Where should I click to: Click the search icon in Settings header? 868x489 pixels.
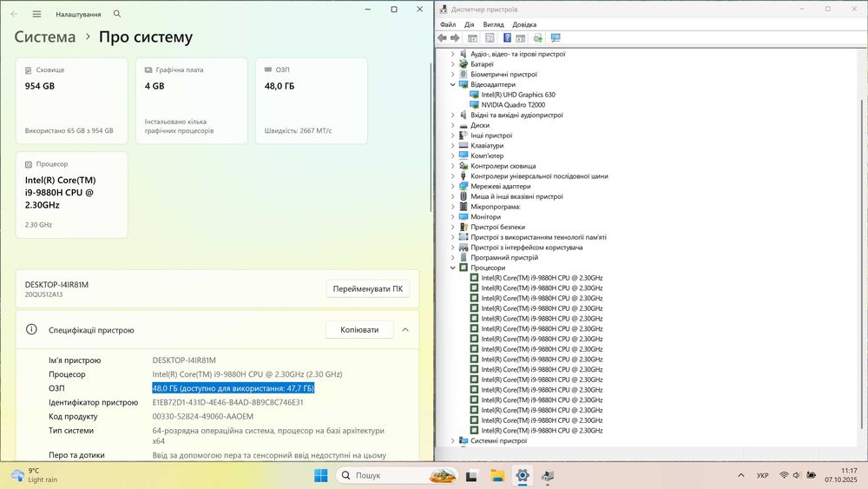coord(117,14)
